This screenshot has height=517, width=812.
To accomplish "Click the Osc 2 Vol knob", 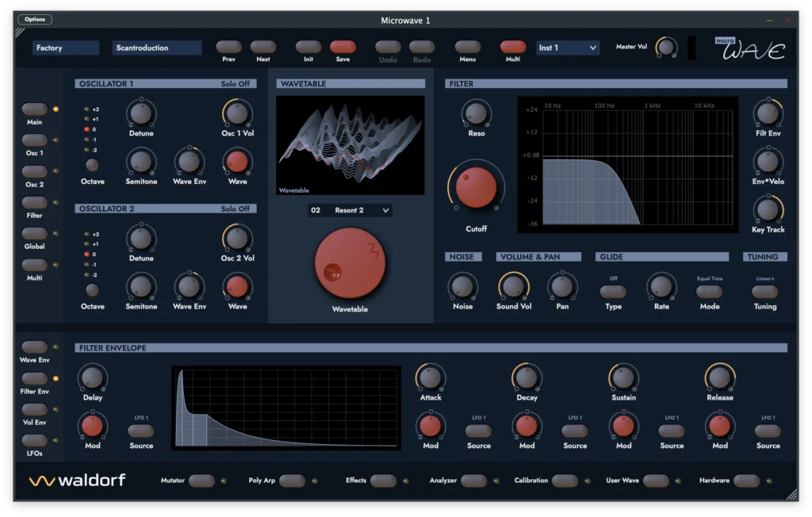I will pyautogui.click(x=237, y=239).
